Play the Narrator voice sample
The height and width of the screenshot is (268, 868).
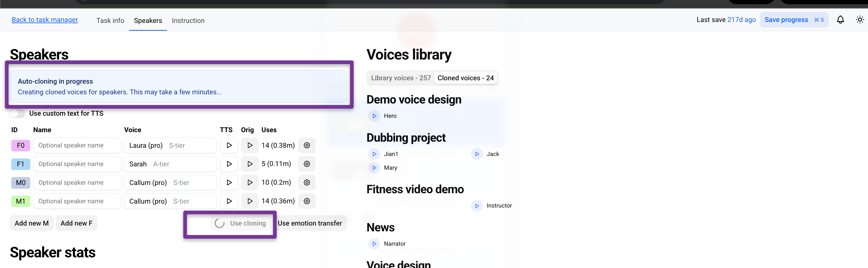(x=374, y=244)
